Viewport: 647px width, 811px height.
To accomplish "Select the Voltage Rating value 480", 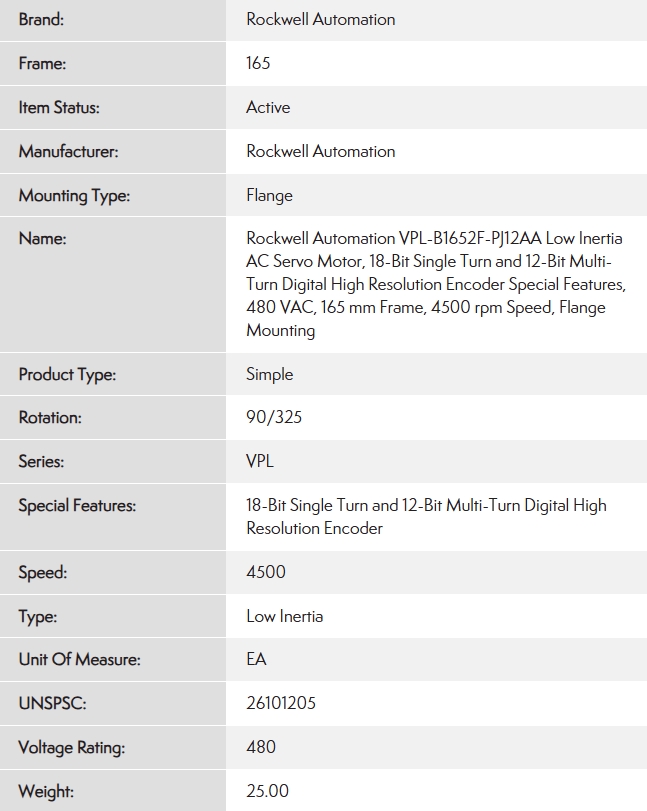I will 261,747.
